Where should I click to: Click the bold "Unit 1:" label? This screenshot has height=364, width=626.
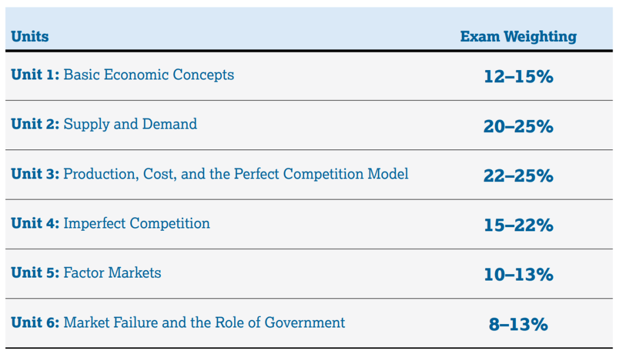(35, 75)
